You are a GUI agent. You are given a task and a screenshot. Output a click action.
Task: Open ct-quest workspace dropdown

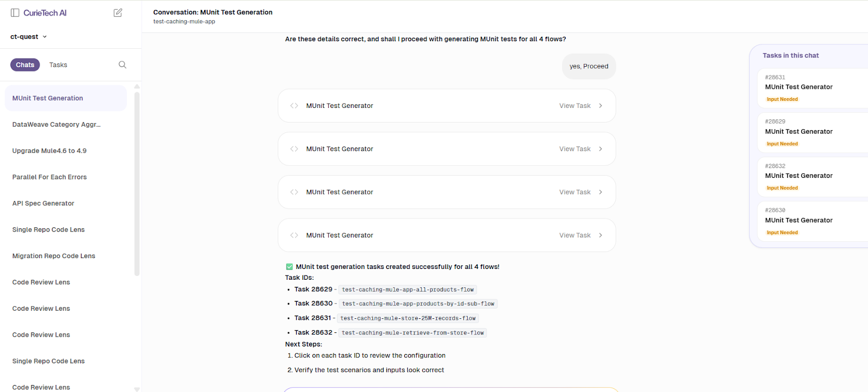pyautogui.click(x=29, y=37)
